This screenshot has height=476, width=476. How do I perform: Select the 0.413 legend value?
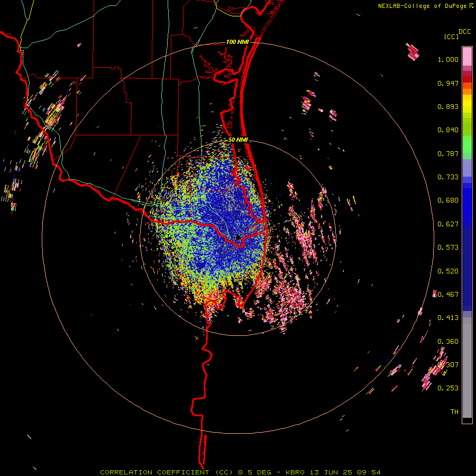coord(448,318)
